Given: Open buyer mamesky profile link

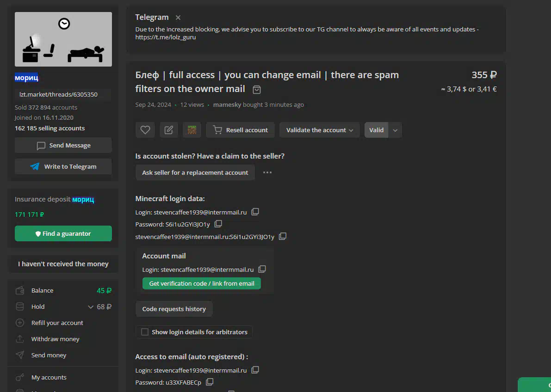Looking at the screenshot, I should pos(227,104).
